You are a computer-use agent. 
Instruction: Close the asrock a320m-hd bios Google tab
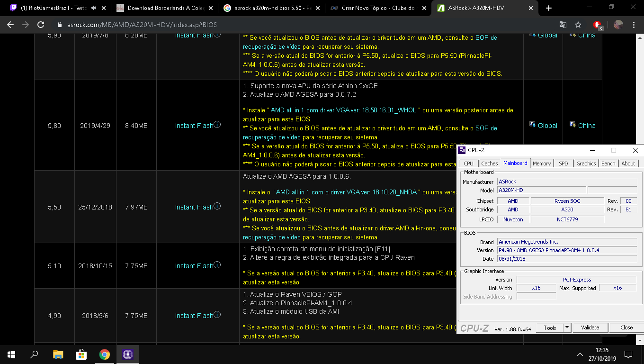point(317,8)
